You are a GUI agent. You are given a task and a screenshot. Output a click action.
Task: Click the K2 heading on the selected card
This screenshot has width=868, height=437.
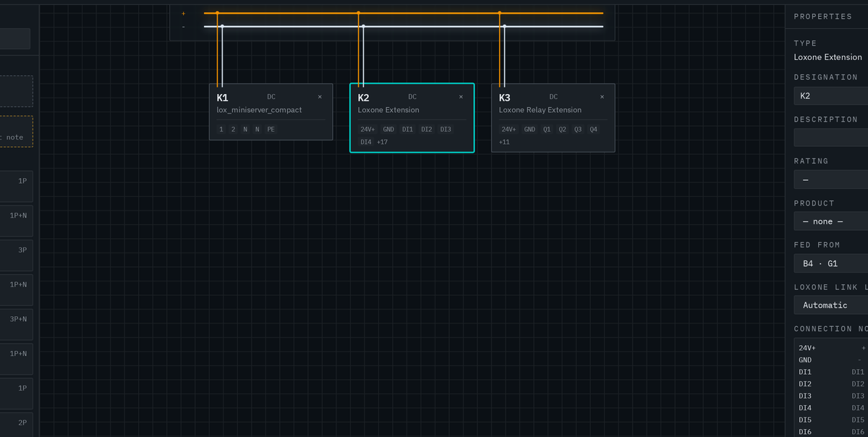364,98
